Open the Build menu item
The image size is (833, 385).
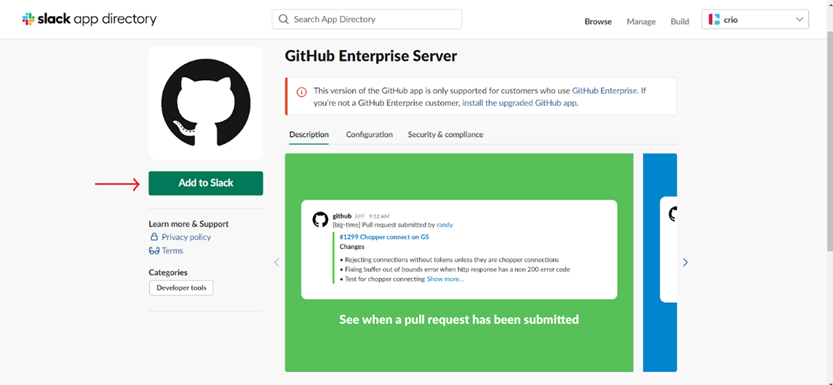click(x=679, y=22)
